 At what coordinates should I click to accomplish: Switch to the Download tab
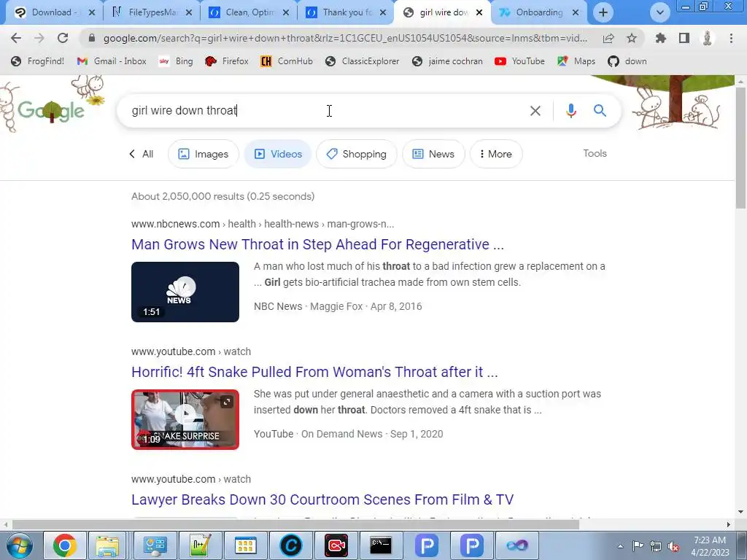click(53, 12)
